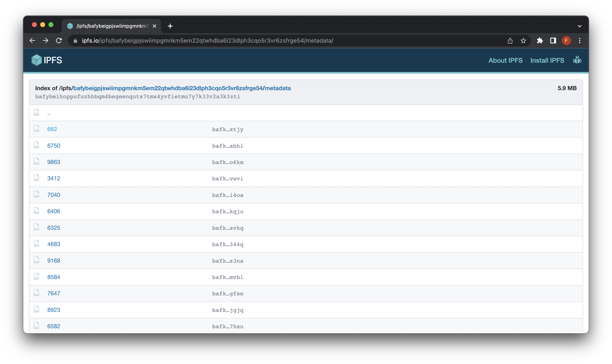Screen dimensions: 612x364
Task: Reload the page
Action: [x=59, y=41]
